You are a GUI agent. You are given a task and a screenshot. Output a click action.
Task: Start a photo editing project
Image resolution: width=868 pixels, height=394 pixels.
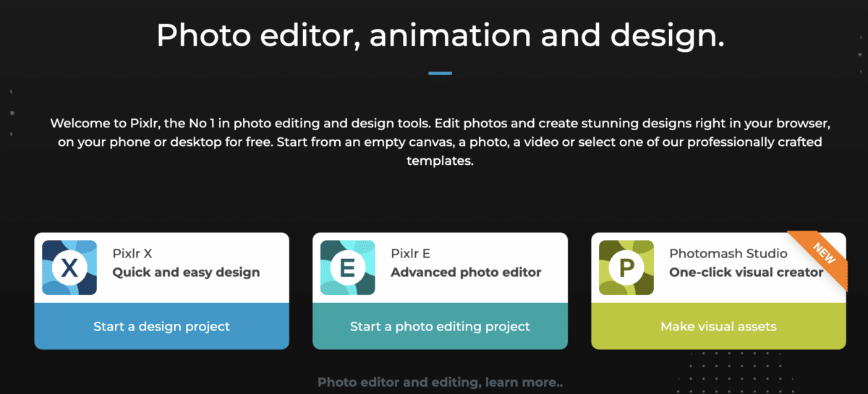[440, 326]
